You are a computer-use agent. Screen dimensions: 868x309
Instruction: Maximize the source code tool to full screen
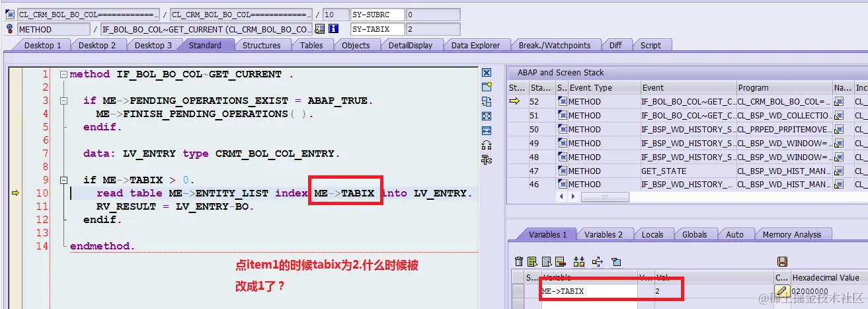(x=487, y=116)
